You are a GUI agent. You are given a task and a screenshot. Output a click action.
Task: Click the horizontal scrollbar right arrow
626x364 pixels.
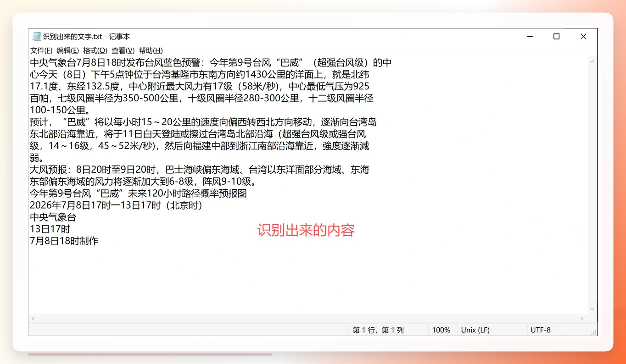tap(582, 319)
